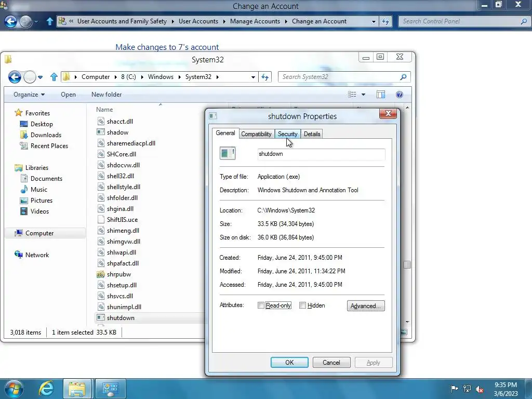Select shadow application file

pos(117,132)
